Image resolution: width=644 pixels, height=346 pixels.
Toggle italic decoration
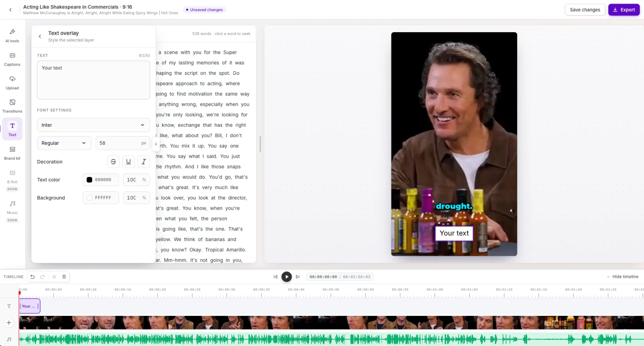click(144, 162)
